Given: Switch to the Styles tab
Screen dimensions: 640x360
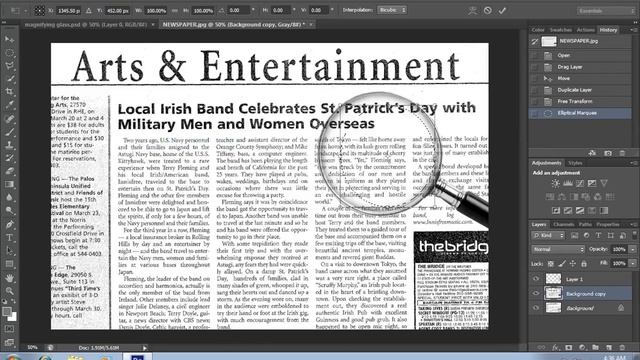Looking at the screenshot, I should [x=575, y=163].
